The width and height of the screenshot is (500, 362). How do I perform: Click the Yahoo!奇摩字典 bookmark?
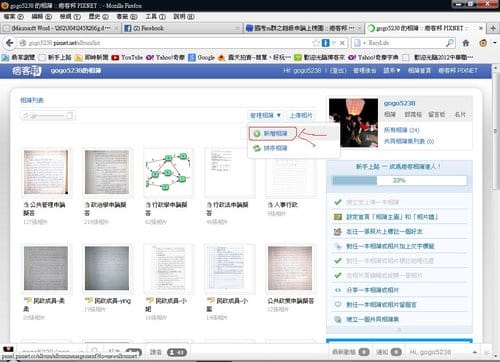click(373, 57)
